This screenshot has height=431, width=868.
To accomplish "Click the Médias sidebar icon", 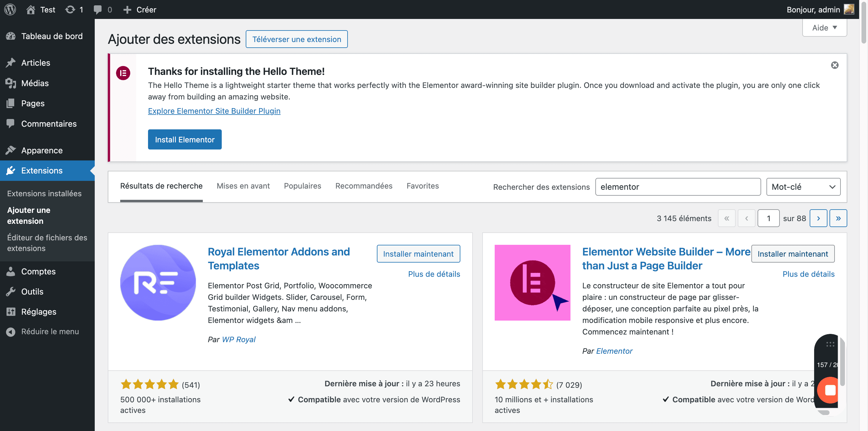I will (11, 83).
